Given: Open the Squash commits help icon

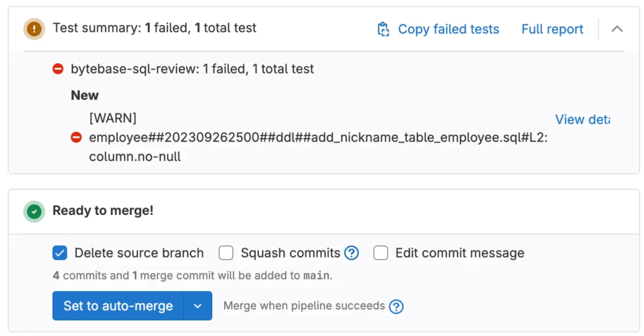Looking at the screenshot, I should [352, 253].
